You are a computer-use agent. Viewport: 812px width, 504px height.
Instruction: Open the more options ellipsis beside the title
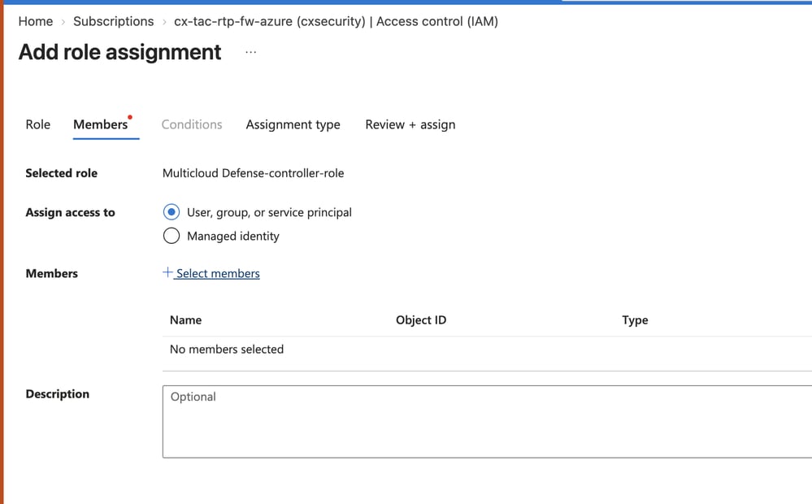[x=250, y=52]
